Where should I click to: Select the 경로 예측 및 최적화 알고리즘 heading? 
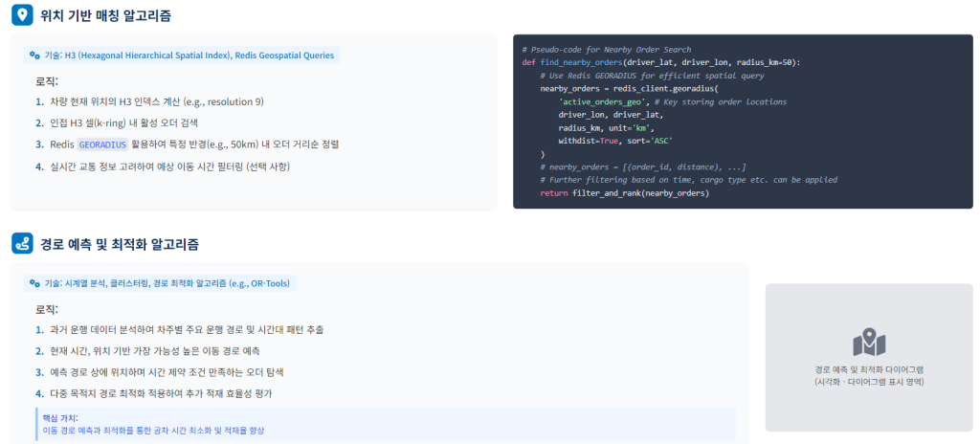tap(120, 244)
